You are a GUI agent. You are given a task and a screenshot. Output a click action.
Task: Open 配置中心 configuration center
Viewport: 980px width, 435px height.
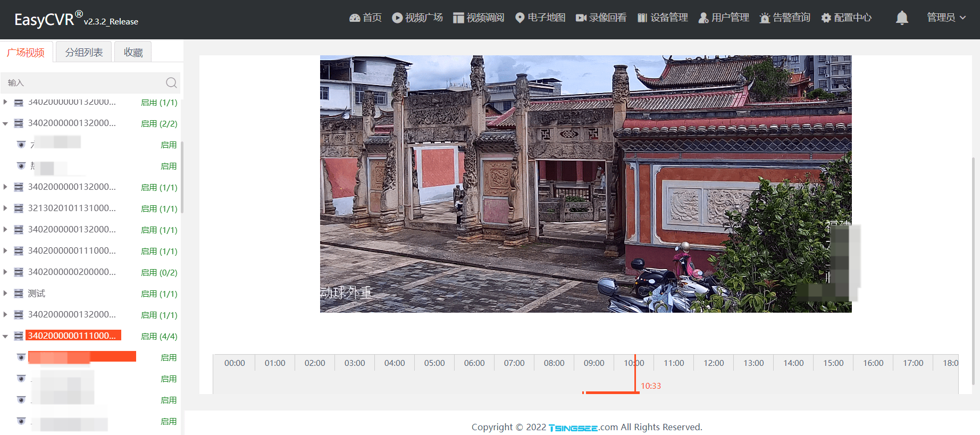click(x=847, y=18)
